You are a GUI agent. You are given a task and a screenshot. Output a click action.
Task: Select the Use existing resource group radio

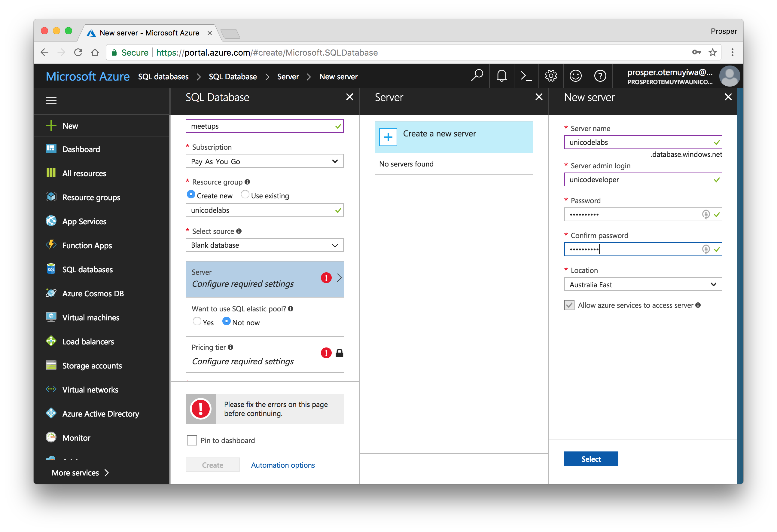pos(245,194)
